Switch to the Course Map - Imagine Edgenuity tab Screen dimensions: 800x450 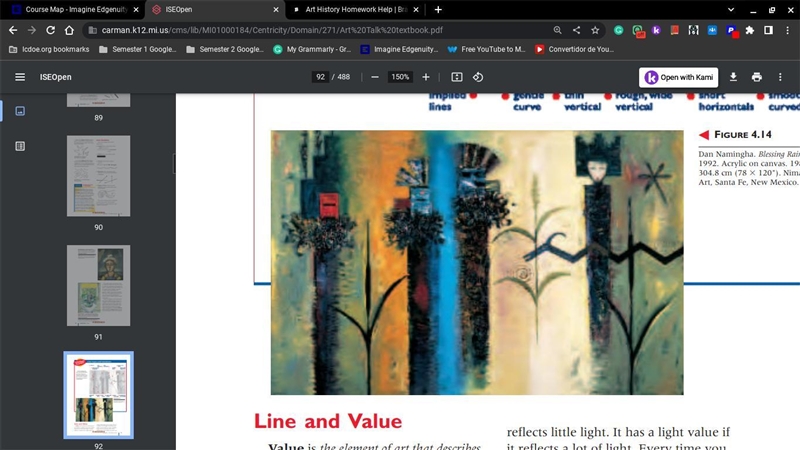[x=76, y=9]
